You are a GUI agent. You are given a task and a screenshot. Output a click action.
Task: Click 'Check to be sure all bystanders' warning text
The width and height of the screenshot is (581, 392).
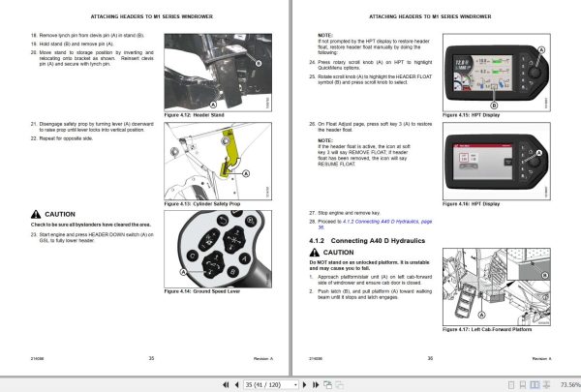(91, 225)
